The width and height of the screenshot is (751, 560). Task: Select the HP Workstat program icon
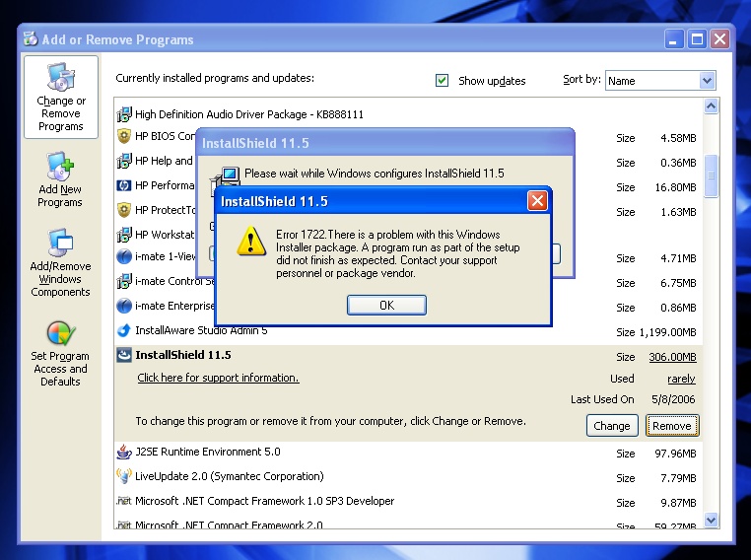124,235
